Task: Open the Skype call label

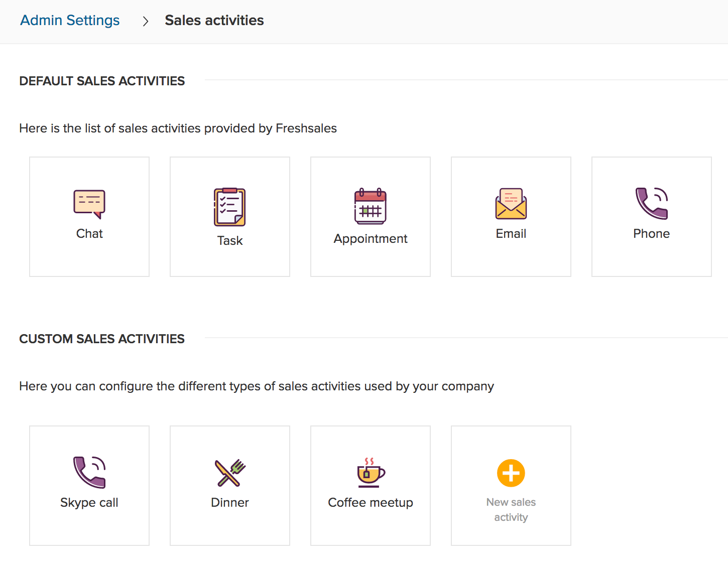Action: tap(89, 503)
